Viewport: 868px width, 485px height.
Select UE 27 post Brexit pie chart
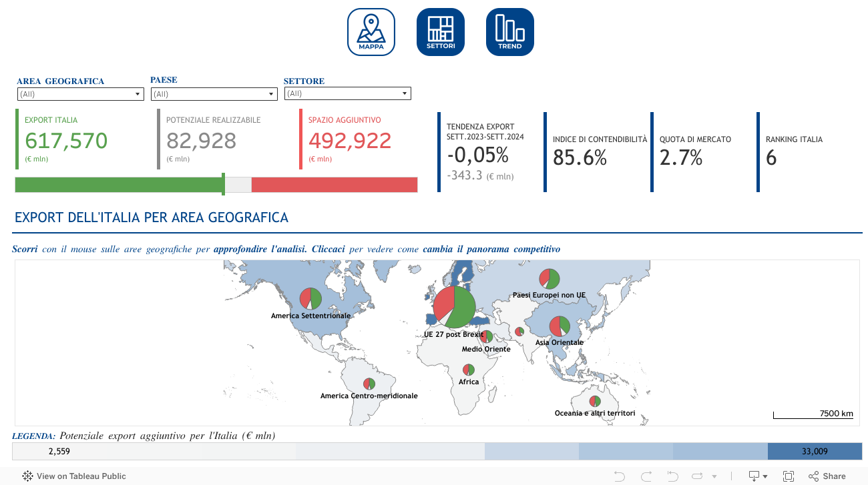click(x=454, y=307)
